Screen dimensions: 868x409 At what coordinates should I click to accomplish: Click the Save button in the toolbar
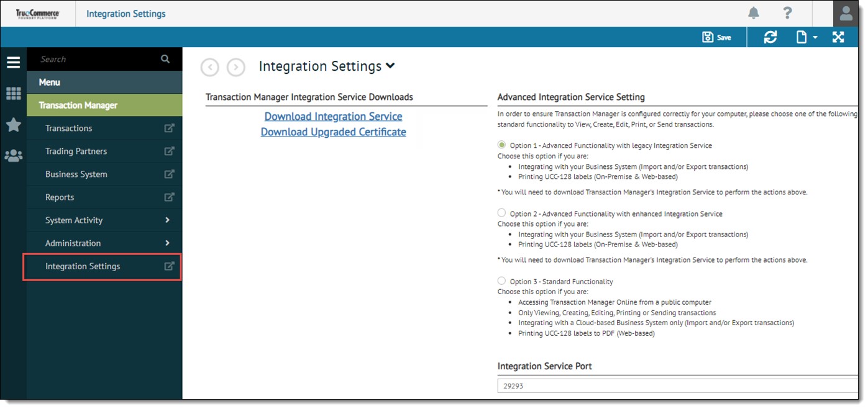click(716, 37)
